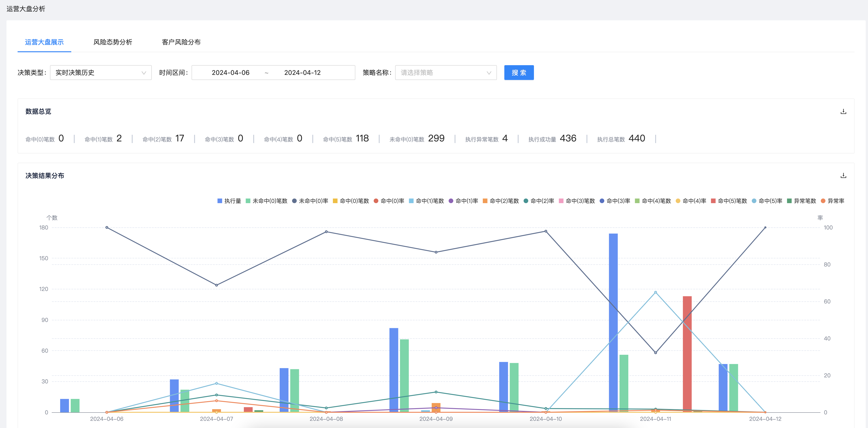This screenshot has width=868, height=428.
Task: Toggle 命中(0)笔数 legend series
Action: 351,201
